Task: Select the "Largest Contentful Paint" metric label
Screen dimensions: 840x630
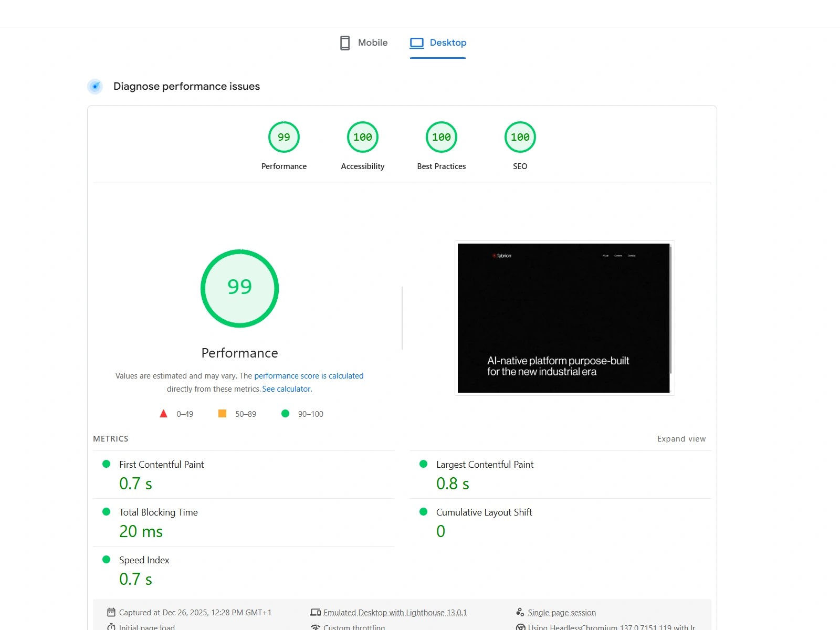Action: 485,465
